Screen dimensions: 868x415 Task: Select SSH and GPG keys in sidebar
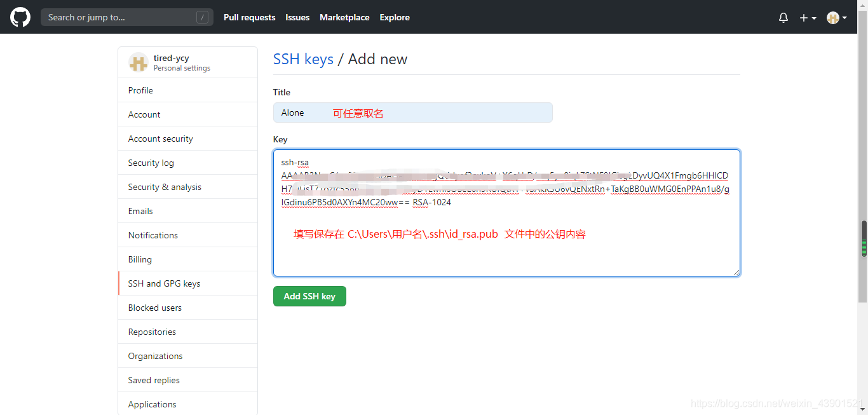click(x=188, y=283)
